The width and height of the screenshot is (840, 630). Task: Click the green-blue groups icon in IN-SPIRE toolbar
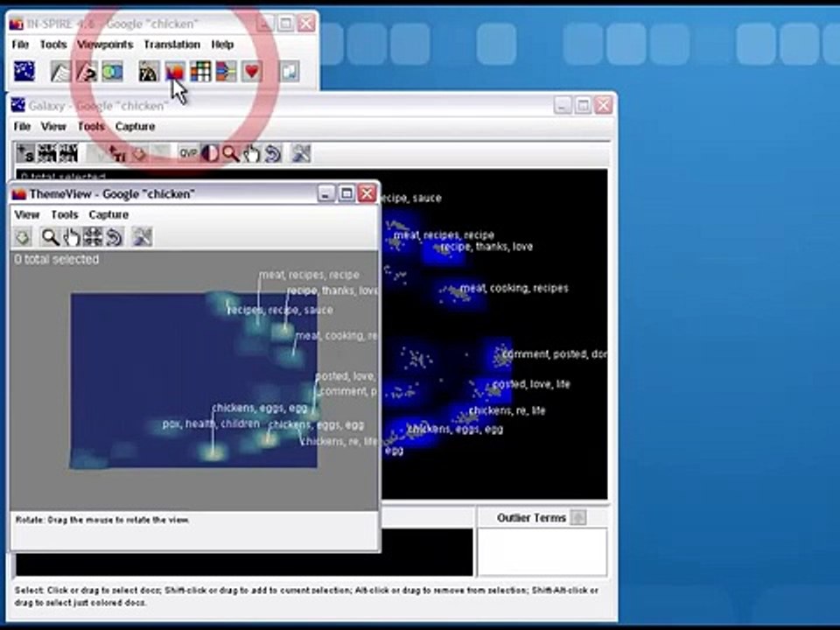(113, 71)
